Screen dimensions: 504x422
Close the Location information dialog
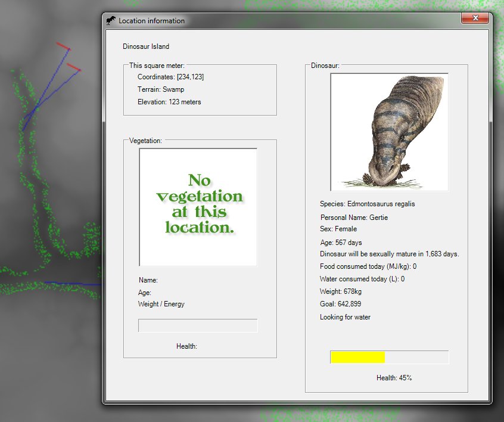[476, 18]
